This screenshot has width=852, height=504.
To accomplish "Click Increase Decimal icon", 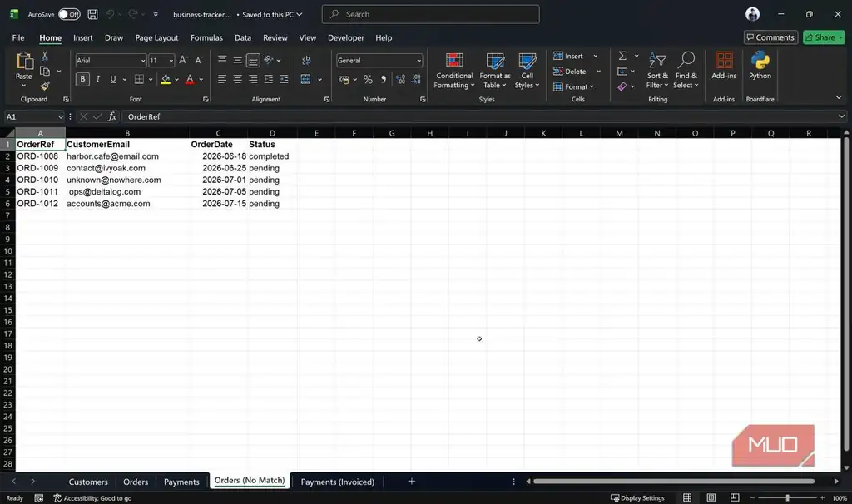I will 400,80.
